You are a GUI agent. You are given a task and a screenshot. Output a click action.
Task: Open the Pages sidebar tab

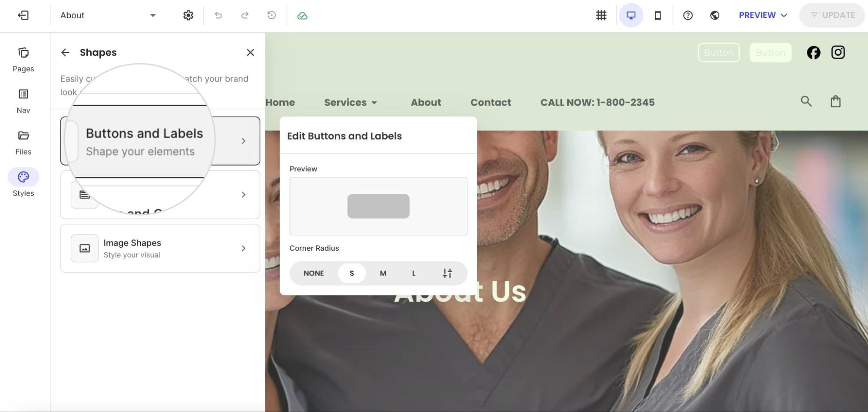click(x=23, y=60)
